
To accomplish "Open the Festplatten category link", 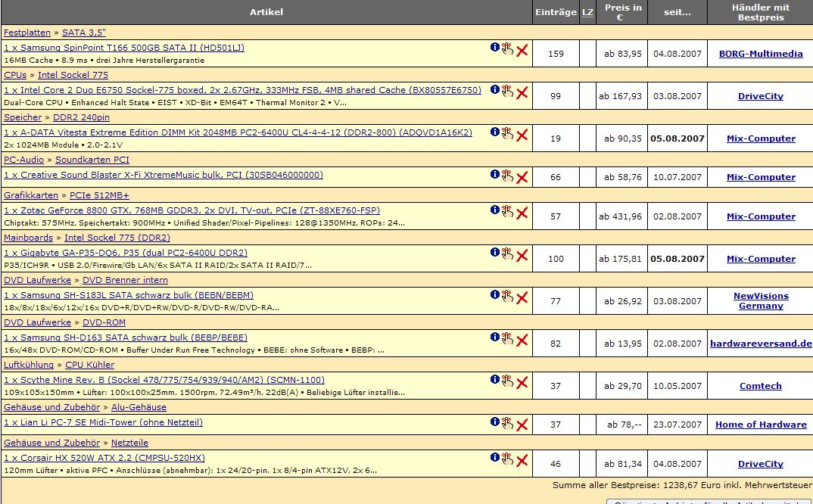I will [x=27, y=33].
